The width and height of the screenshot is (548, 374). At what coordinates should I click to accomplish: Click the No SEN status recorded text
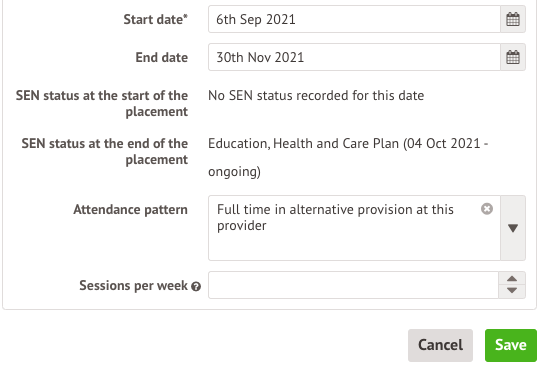point(316,95)
